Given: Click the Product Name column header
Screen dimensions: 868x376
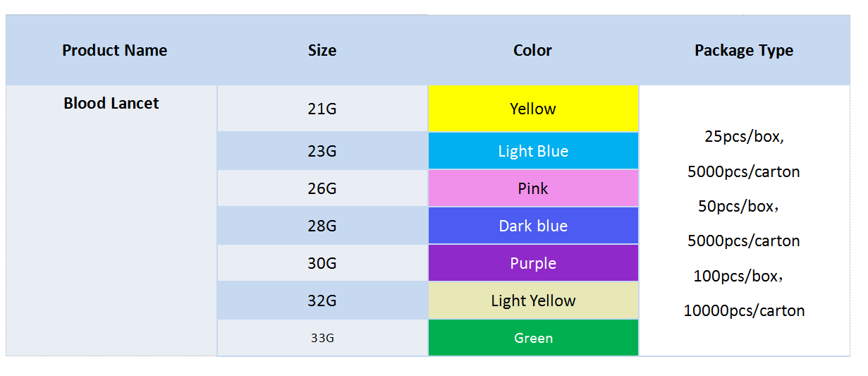Looking at the screenshot, I should 114,50.
